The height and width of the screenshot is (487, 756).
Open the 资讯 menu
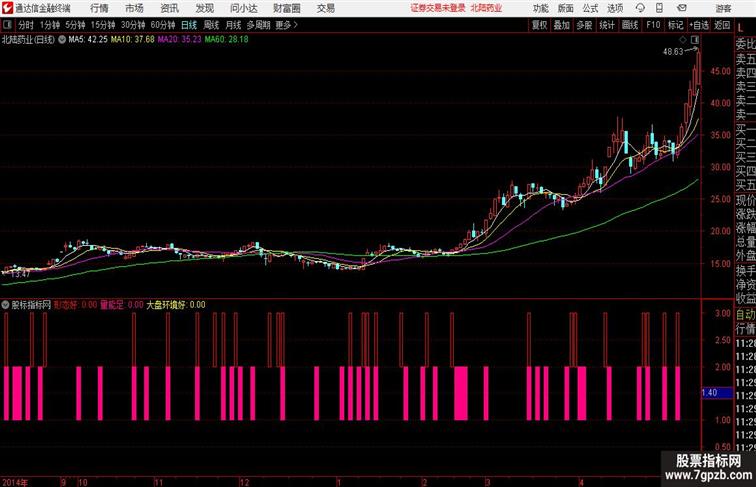click(170, 8)
